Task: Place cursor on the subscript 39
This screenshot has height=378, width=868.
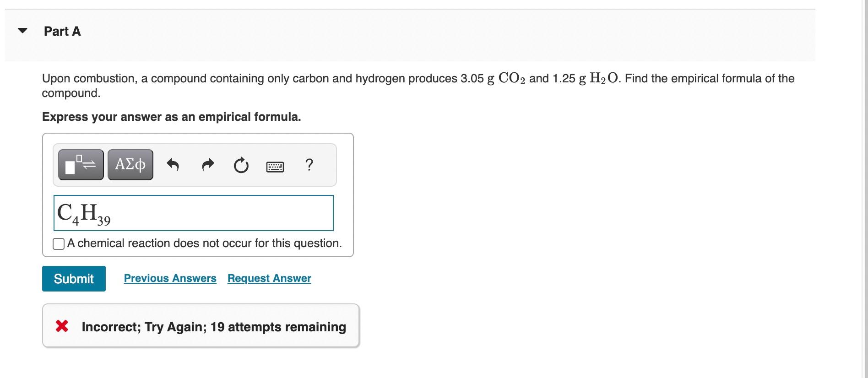Action: coord(104,221)
